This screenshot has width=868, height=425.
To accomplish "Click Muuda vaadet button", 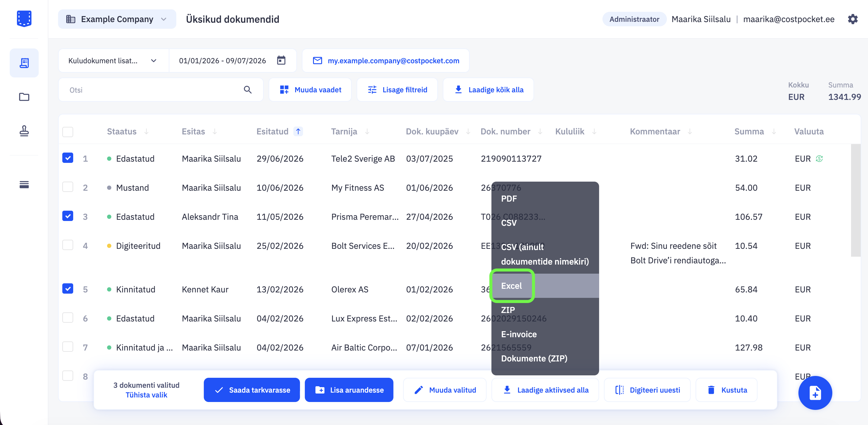I will [x=310, y=90].
